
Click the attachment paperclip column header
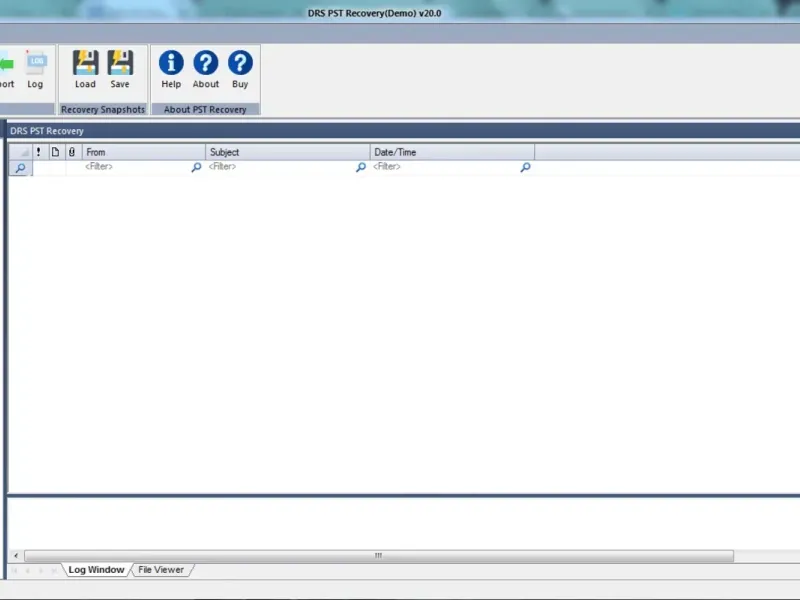click(x=72, y=152)
